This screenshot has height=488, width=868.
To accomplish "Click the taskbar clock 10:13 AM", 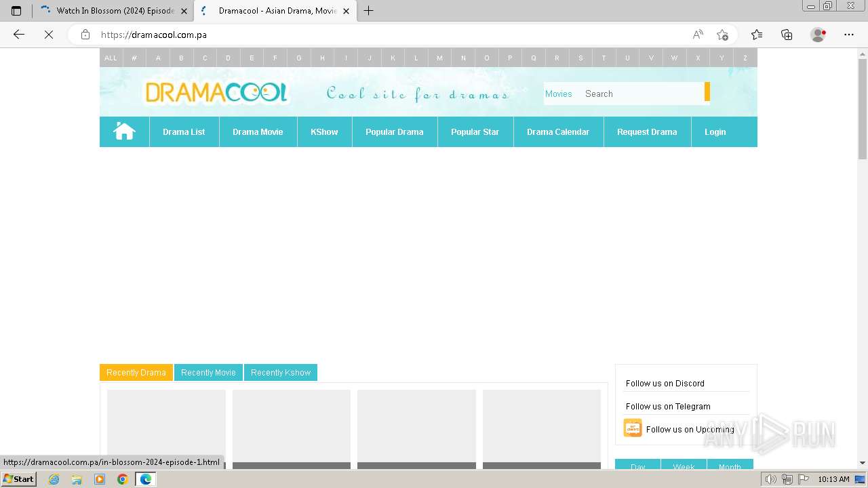I will point(833,479).
